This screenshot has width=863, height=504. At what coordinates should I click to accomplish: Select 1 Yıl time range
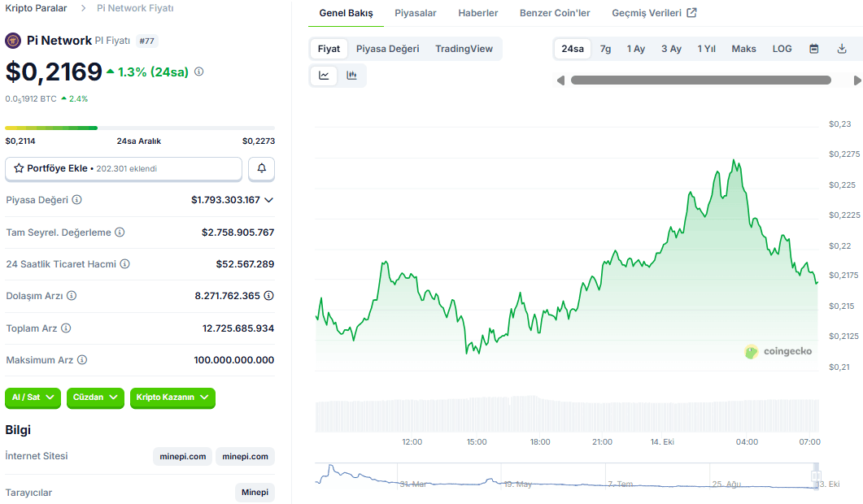pyautogui.click(x=706, y=49)
